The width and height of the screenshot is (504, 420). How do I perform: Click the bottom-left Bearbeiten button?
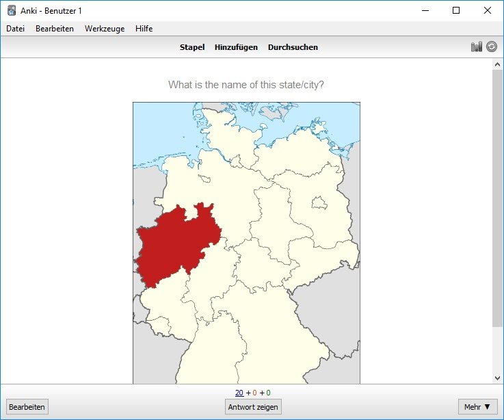(x=27, y=407)
